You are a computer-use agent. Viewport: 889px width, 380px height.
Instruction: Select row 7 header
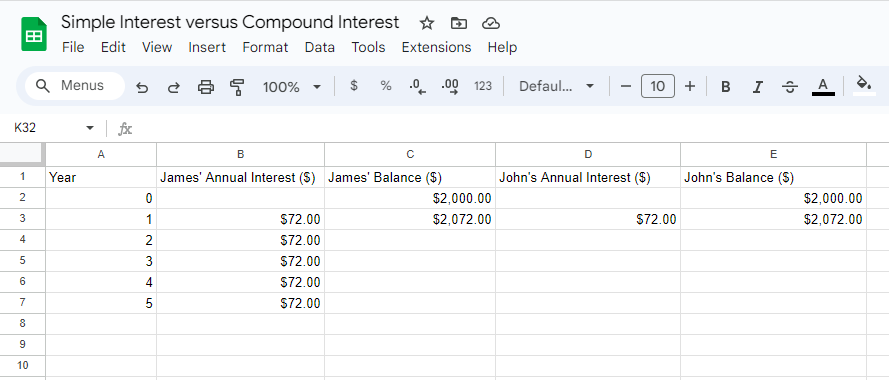tap(23, 303)
